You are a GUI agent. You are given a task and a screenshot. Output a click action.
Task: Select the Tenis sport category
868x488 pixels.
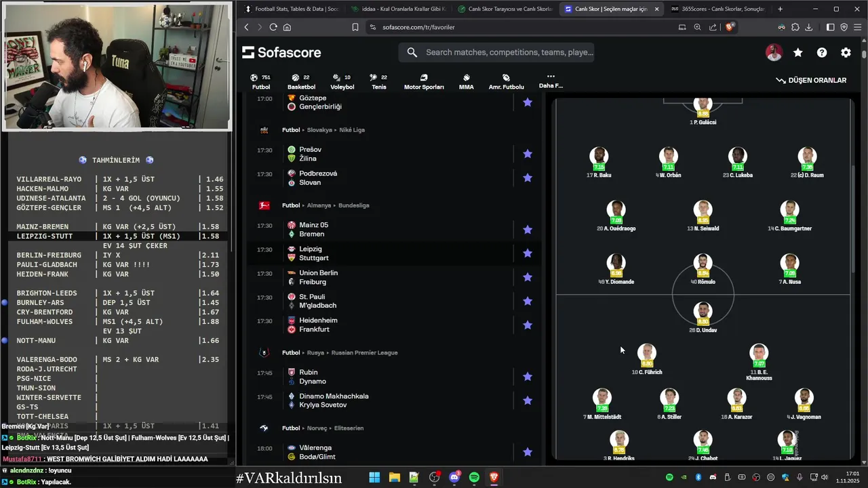pos(379,82)
